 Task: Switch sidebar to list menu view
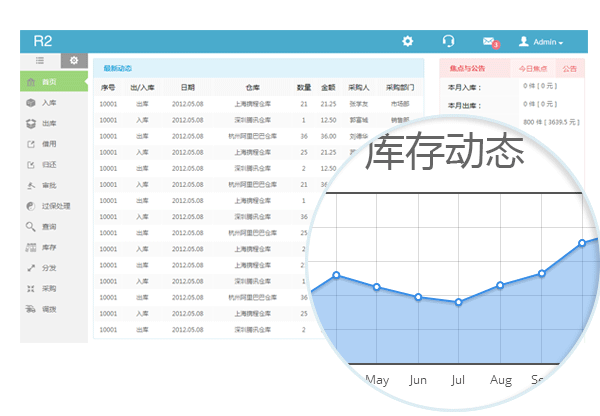point(40,60)
